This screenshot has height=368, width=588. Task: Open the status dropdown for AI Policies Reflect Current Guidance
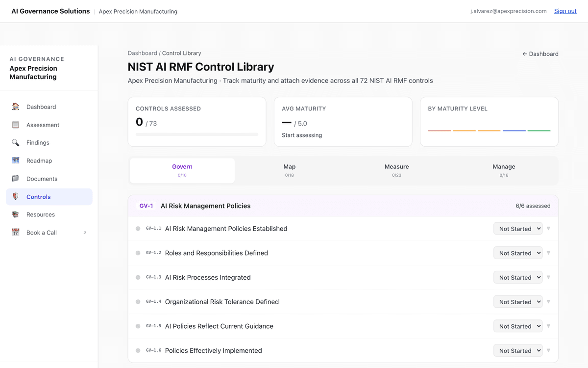518,326
